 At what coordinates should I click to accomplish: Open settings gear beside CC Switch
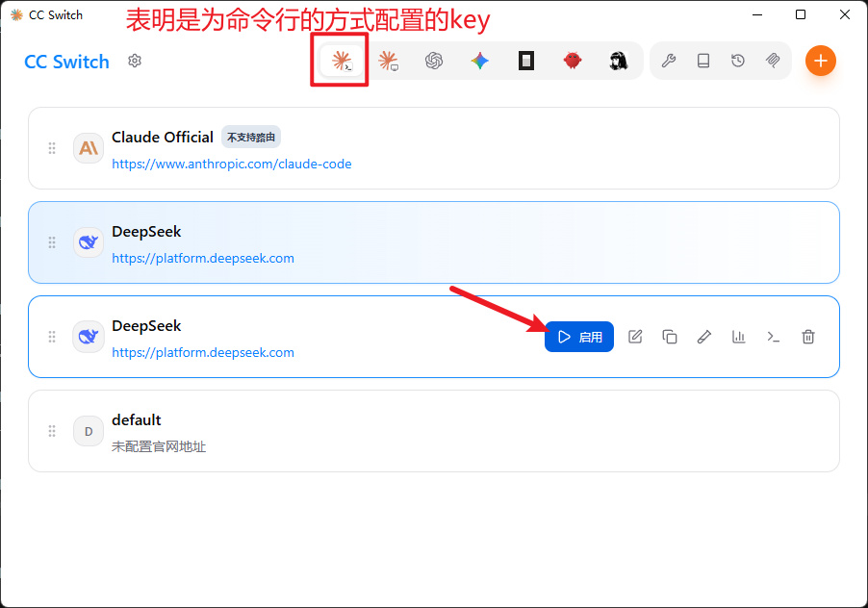135,61
